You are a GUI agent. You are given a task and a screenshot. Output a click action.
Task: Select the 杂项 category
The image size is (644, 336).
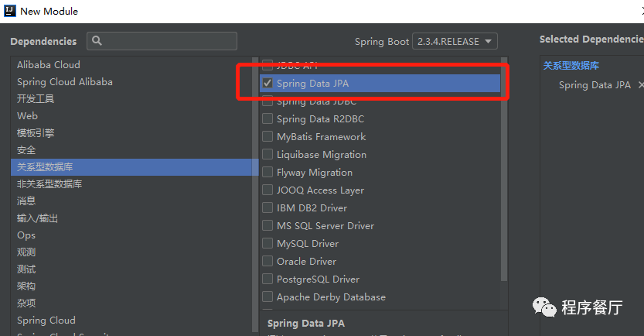pyautogui.click(x=26, y=303)
